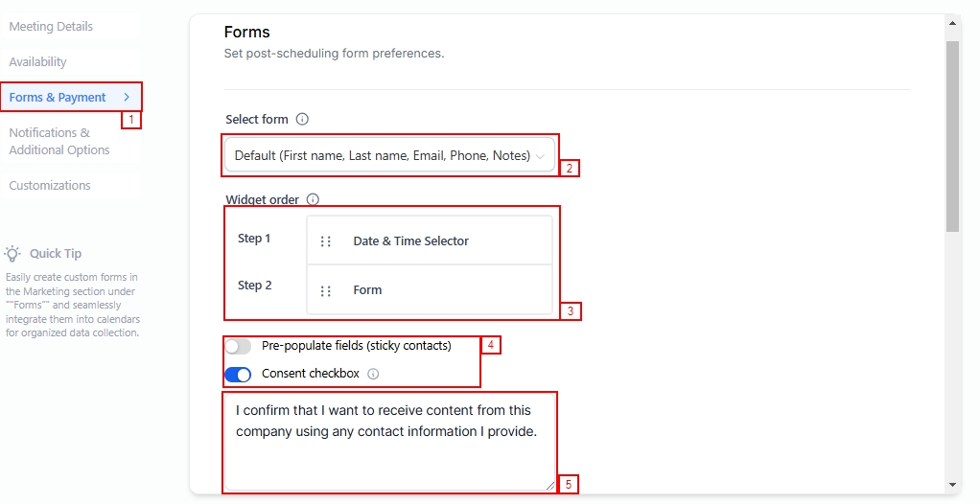Click info icon beside Widget order
This screenshot has height=504, width=980.
pyautogui.click(x=313, y=200)
